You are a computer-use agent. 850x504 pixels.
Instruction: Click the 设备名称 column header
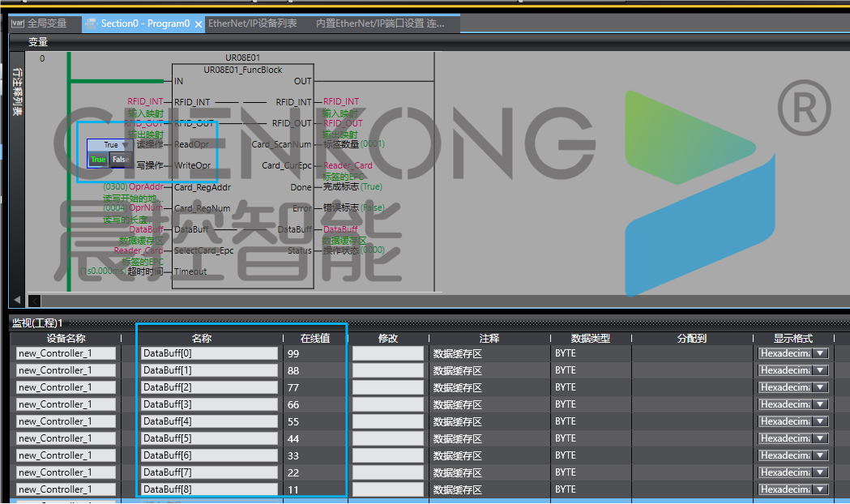point(66,338)
